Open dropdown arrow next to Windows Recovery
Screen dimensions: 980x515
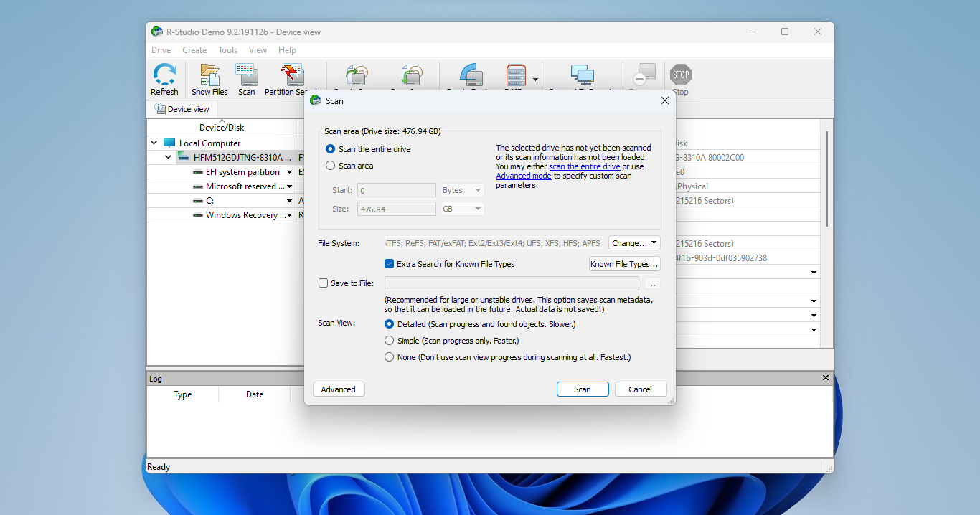[x=290, y=215]
